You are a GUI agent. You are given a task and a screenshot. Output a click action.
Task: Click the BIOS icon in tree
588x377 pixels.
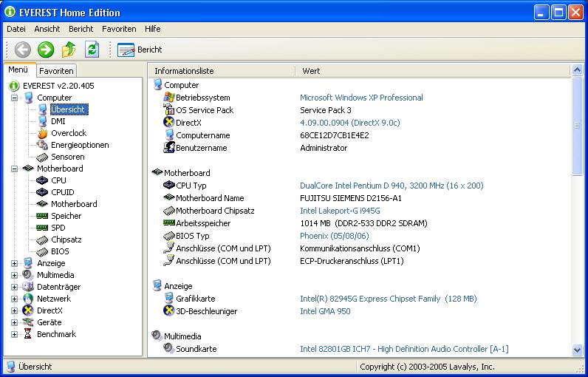(42, 251)
